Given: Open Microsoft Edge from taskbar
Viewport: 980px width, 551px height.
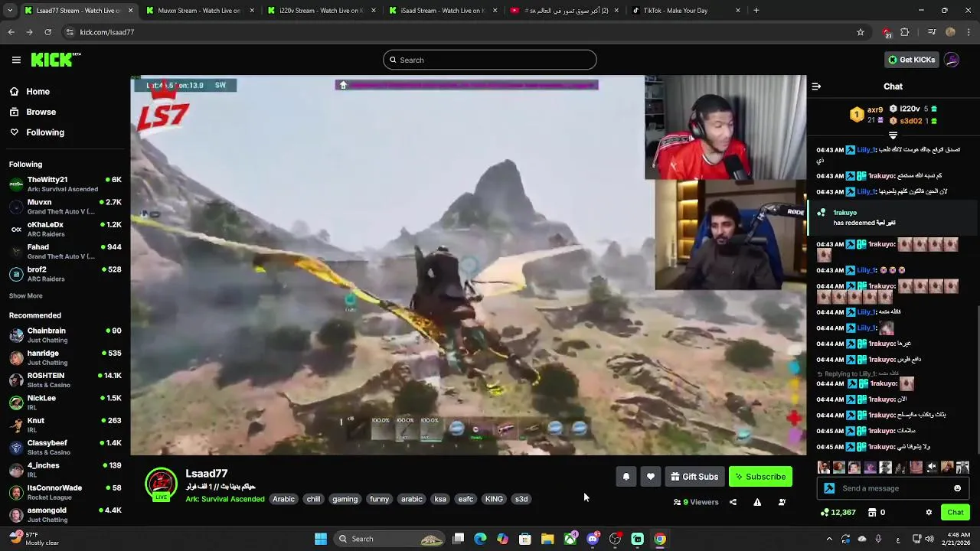Looking at the screenshot, I should (480, 539).
